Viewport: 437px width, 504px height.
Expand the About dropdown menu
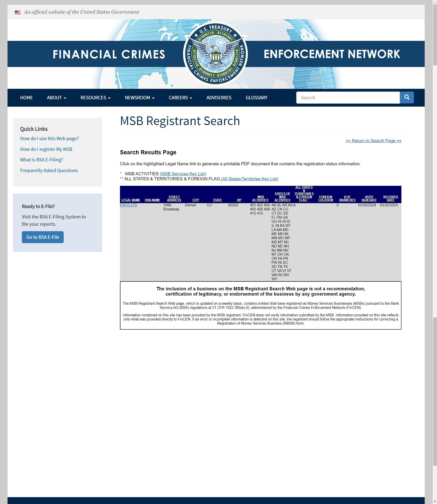[x=57, y=98]
